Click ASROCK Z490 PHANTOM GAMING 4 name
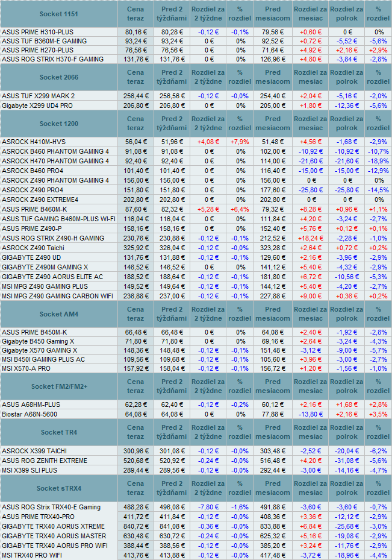The image size is (392, 560). pyautogui.click(x=55, y=180)
